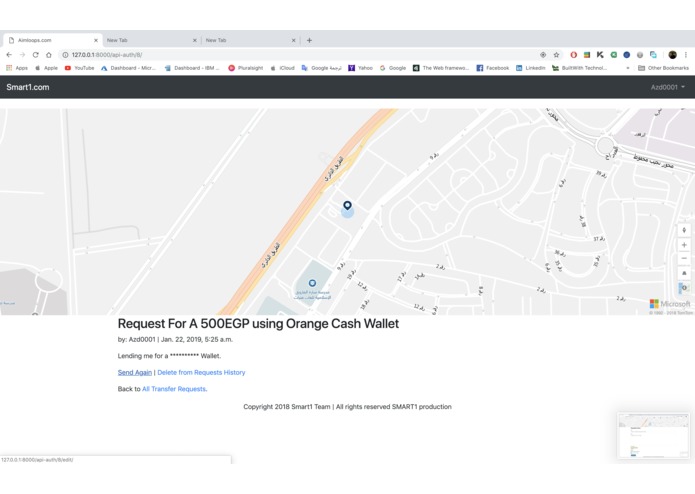Open the Apple bookmark
The image size is (695, 494).
click(46, 68)
